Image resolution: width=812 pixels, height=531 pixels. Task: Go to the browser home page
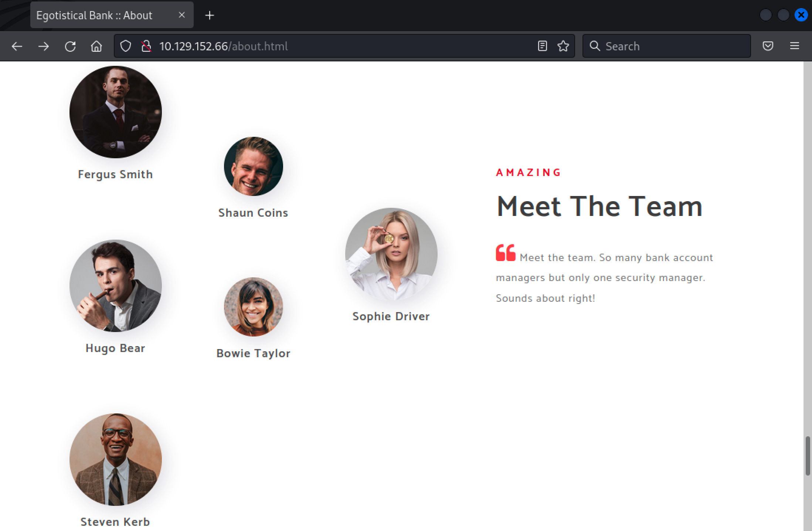(x=96, y=46)
